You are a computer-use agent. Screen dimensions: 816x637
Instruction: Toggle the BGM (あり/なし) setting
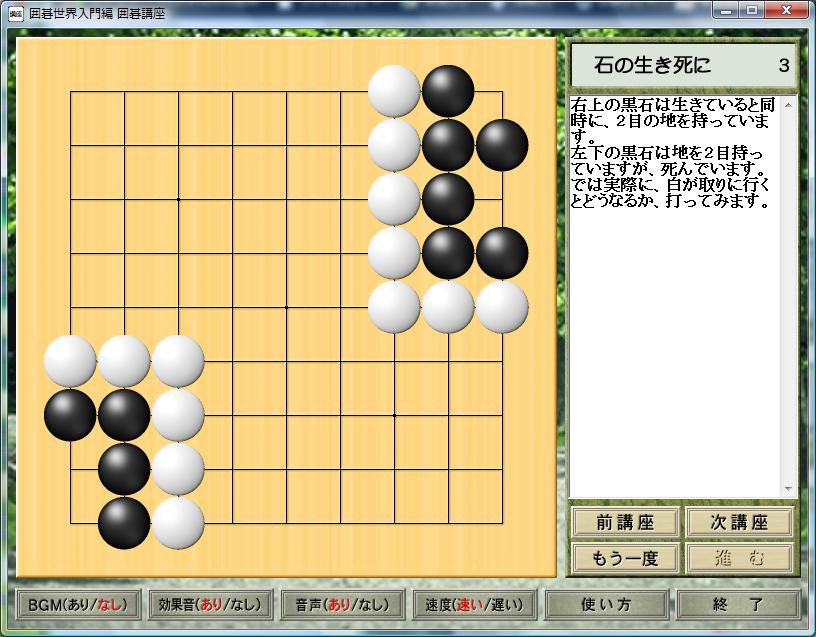pos(78,605)
